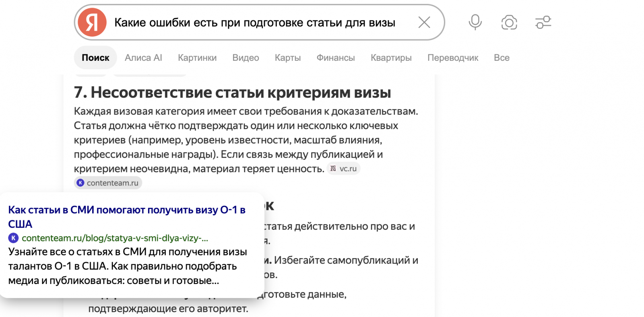Clear the search query with X
This screenshot has height=317, width=644.
coord(424,23)
